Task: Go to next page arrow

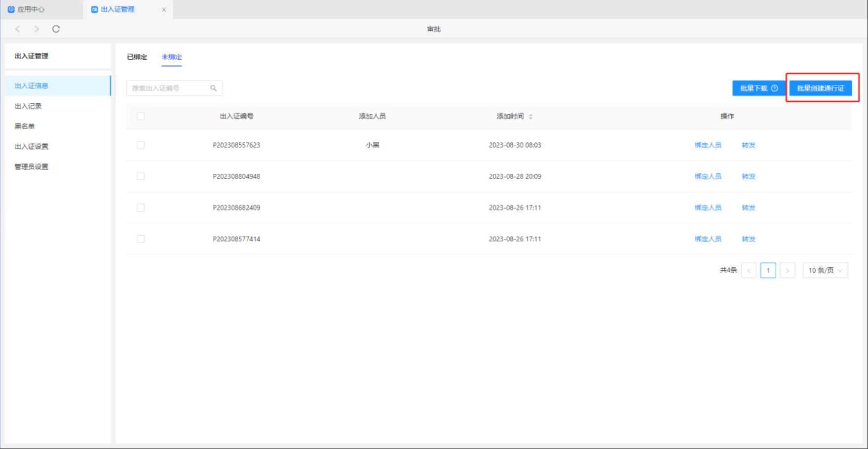Action: pos(787,270)
